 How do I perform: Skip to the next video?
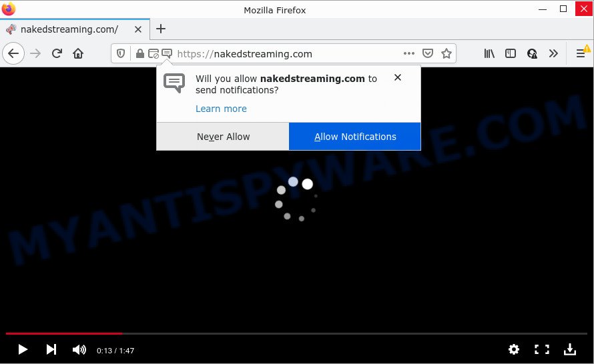pyautogui.click(x=51, y=349)
